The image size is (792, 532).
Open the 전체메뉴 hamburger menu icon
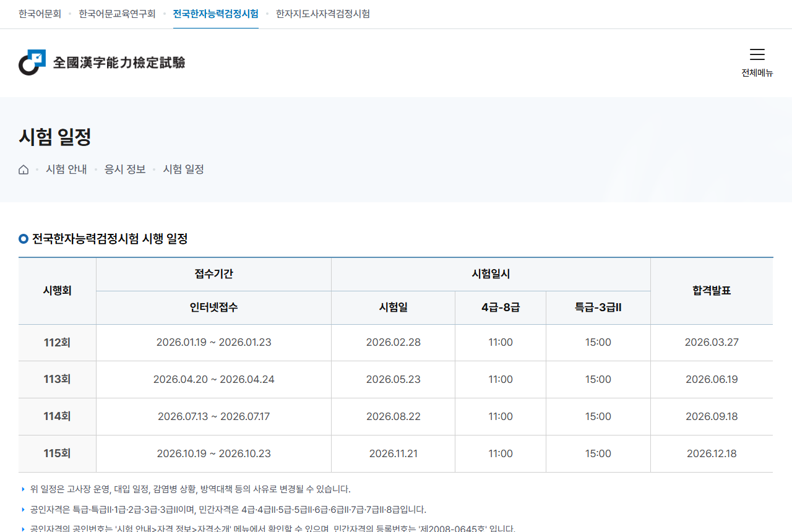pos(757,54)
